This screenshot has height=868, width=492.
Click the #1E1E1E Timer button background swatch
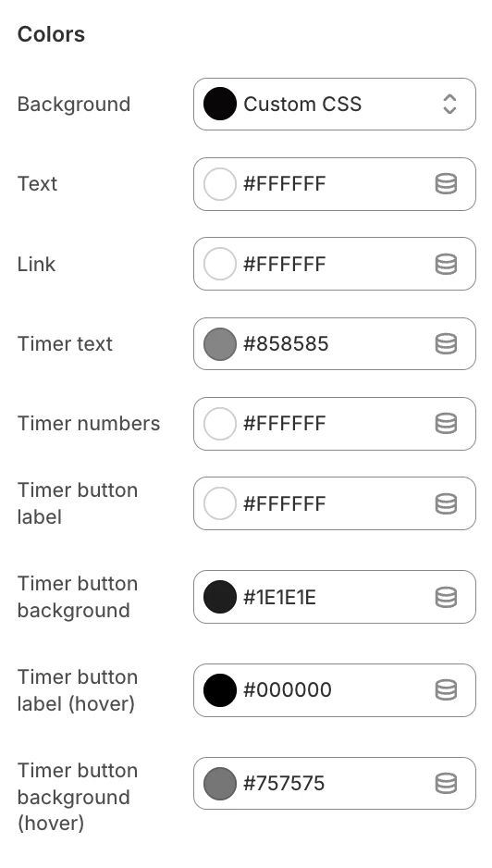(x=220, y=597)
